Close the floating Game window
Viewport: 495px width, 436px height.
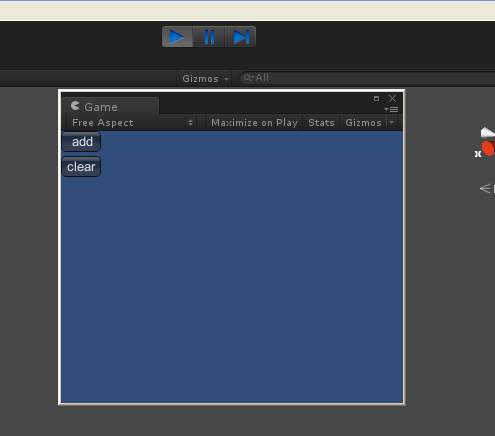tap(393, 98)
